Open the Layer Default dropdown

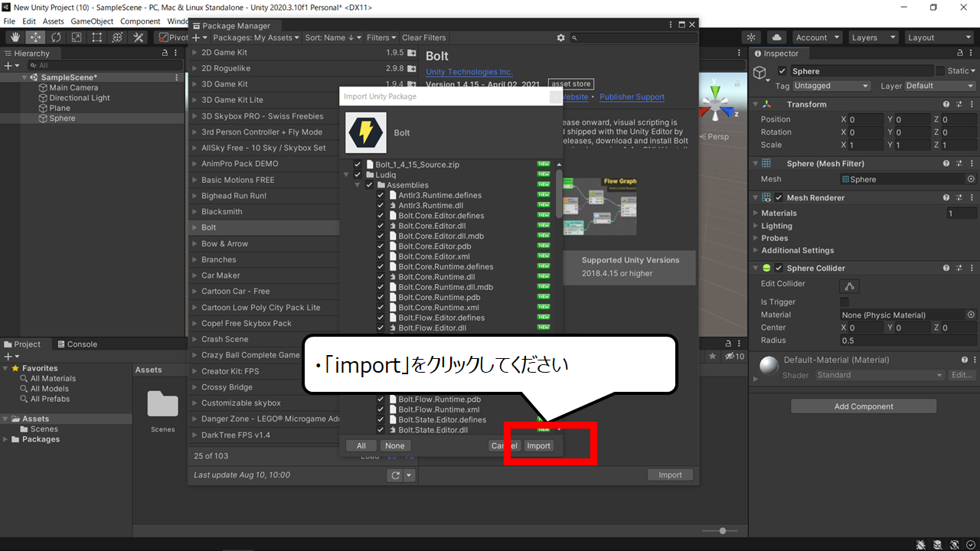[x=940, y=86]
